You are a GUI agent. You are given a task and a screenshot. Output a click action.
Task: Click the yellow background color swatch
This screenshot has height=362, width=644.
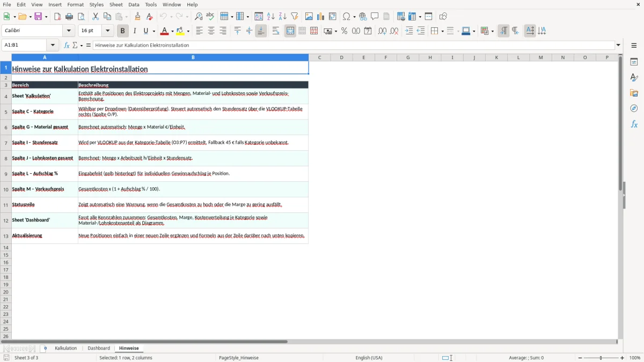[181, 31]
